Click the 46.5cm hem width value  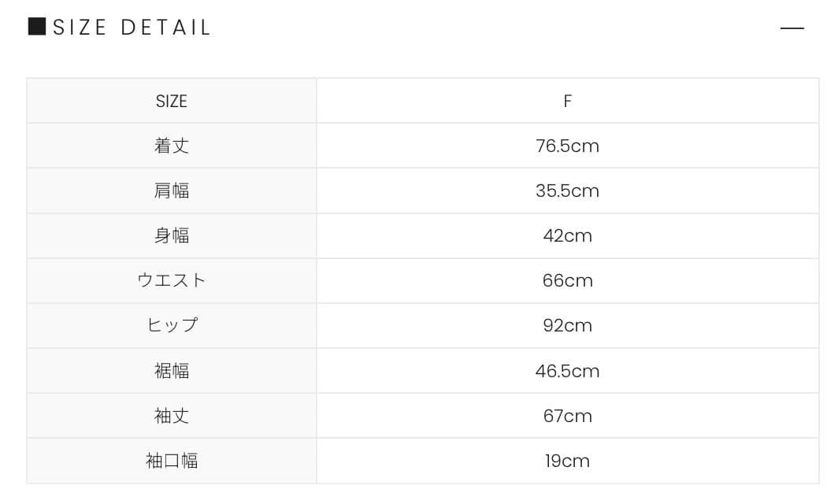tap(567, 371)
